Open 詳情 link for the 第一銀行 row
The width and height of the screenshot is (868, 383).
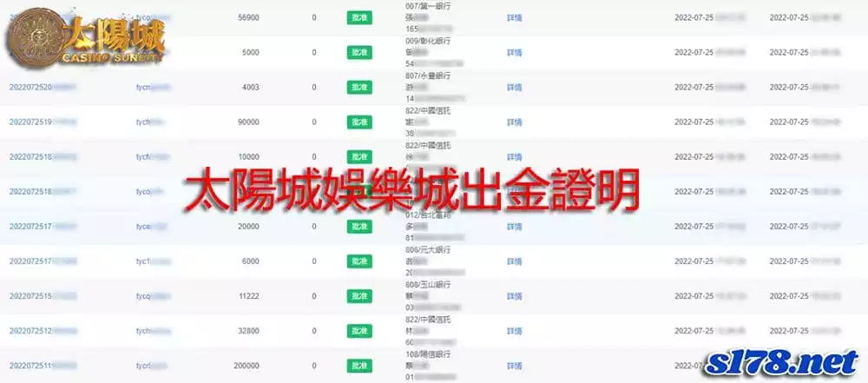pyautogui.click(x=514, y=17)
